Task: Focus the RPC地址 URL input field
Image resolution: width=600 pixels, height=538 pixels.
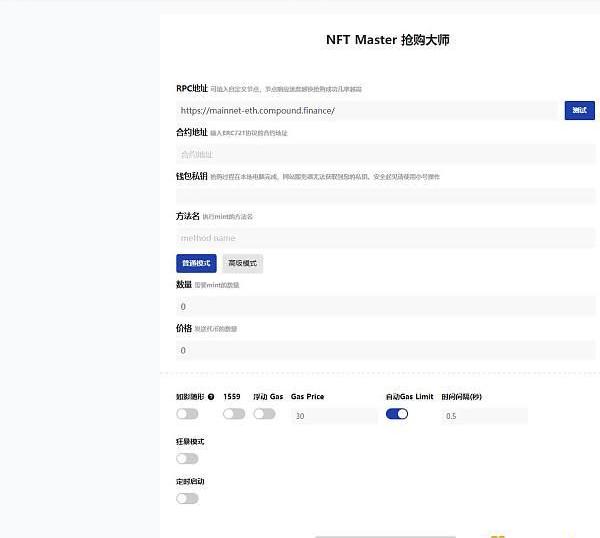Action: (x=368, y=111)
